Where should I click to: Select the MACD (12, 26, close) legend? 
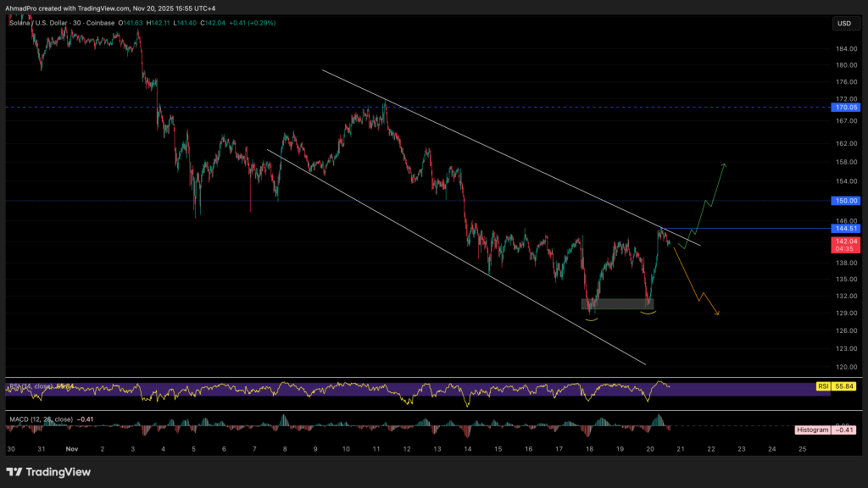point(41,419)
